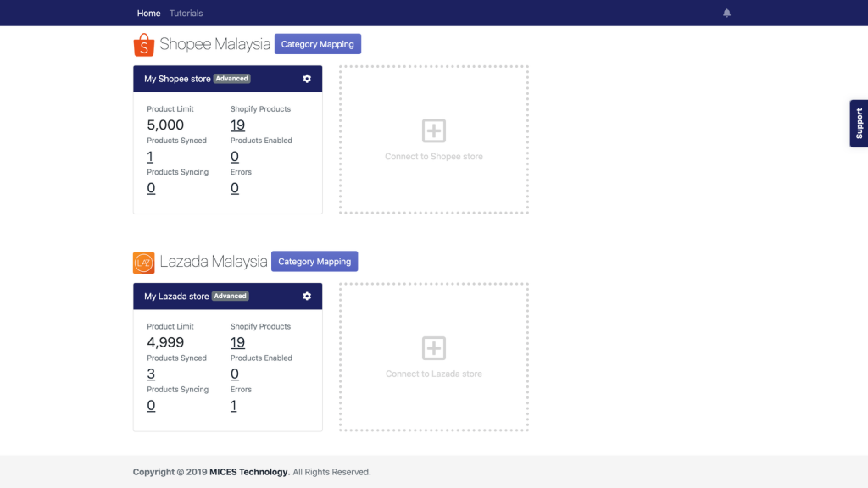Click plus icon to connect Shopee store
Image resolution: width=868 pixels, height=488 pixels.
tap(433, 130)
